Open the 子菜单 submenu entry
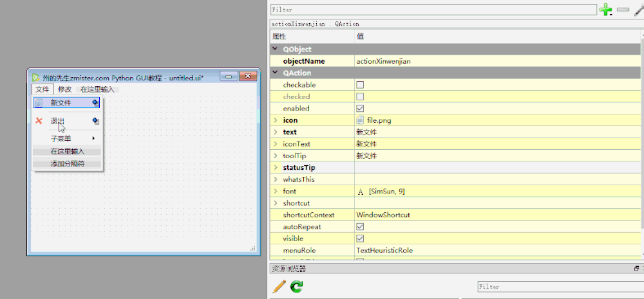Image resolution: width=644 pixels, height=299 pixels. (66, 139)
